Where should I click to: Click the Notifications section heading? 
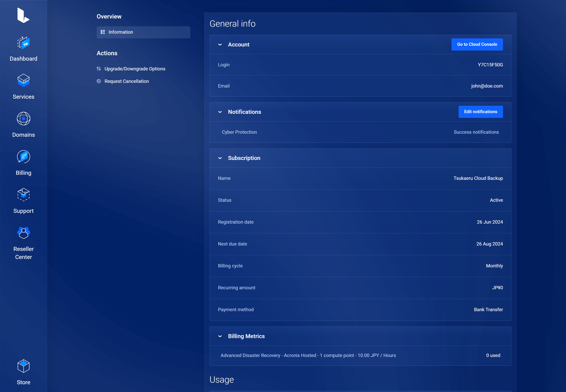pos(244,112)
